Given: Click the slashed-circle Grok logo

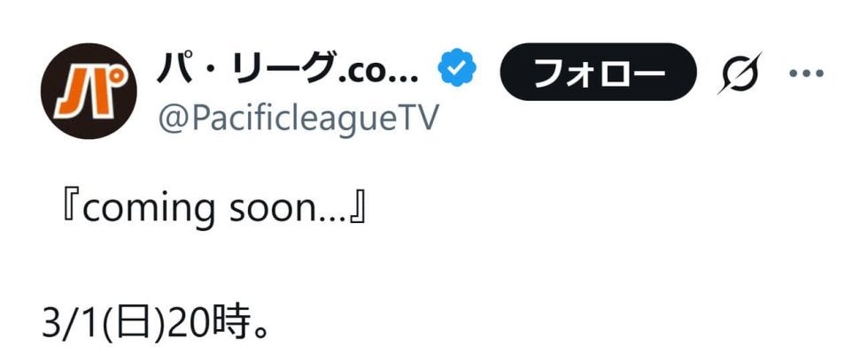Looking at the screenshot, I should point(740,73).
